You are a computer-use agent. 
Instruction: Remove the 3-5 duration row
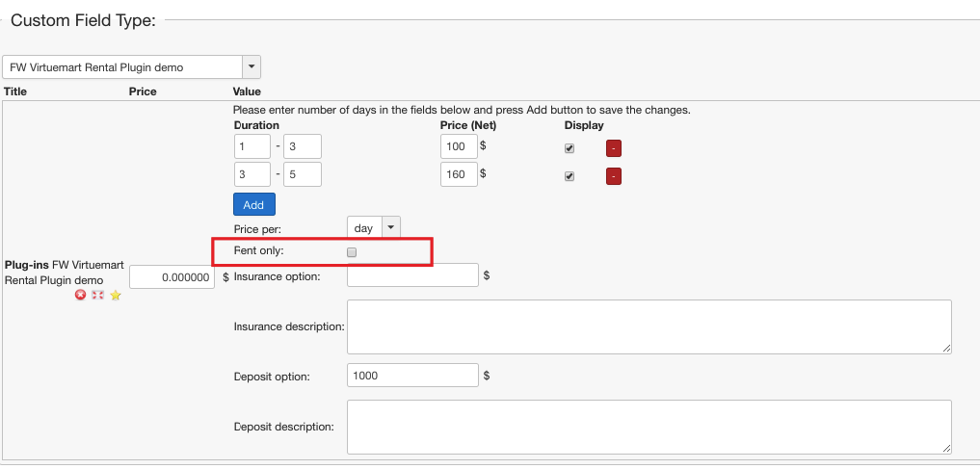coord(614,176)
